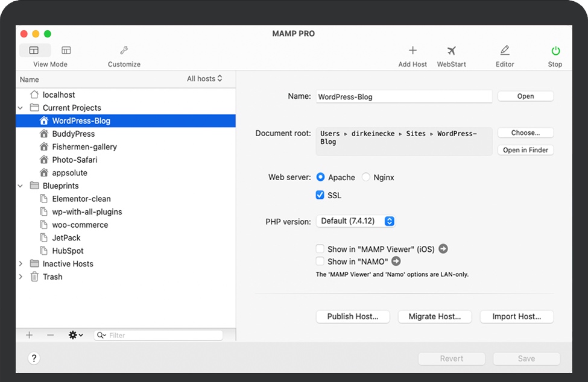Click the Add Host plus icon
The image size is (588, 382).
pyautogui.click(x=413, y=51)
